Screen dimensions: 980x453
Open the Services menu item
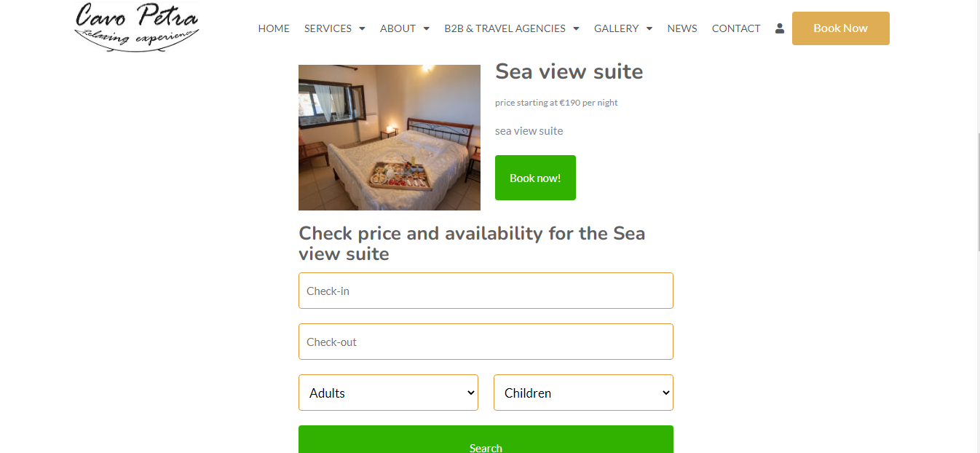point(328,28)
